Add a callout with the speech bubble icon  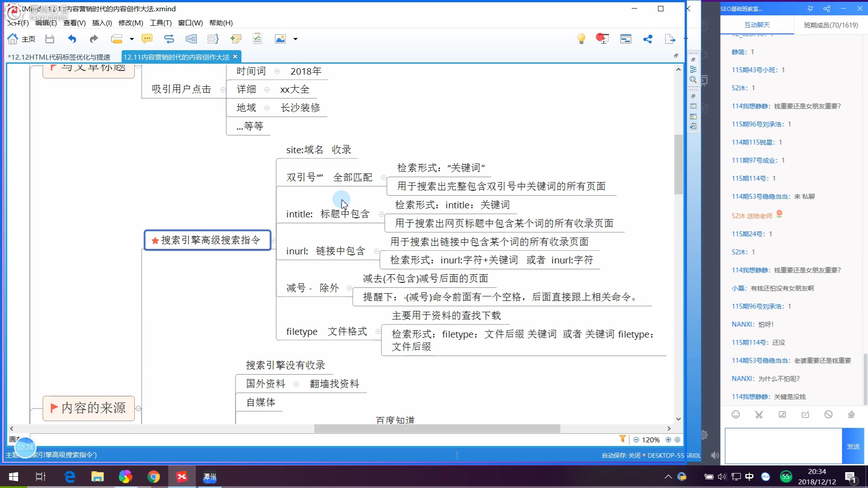point(147,39)
